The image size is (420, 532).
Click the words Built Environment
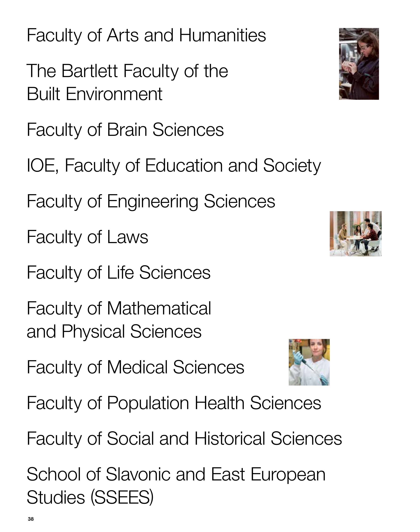(x=94, y=94)
